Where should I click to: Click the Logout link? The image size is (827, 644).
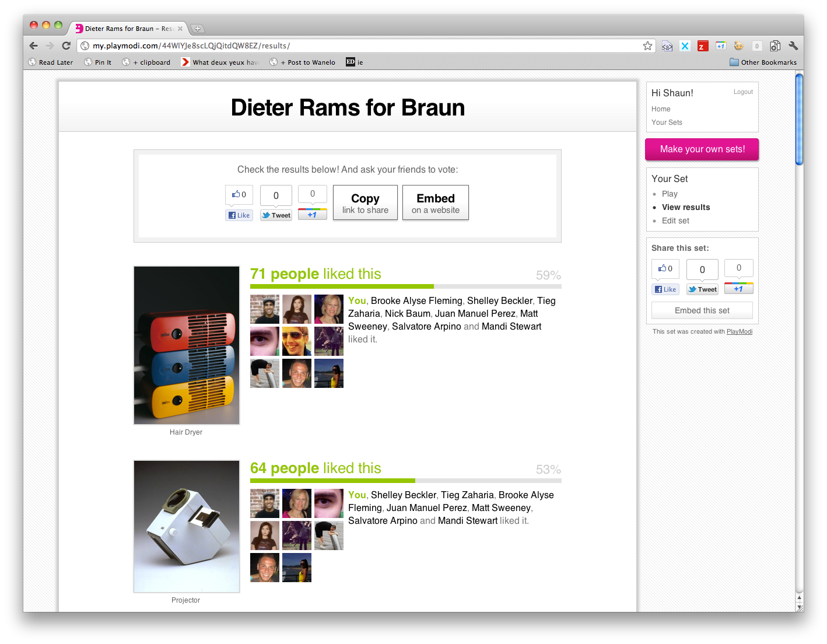(x=743, y=92)
